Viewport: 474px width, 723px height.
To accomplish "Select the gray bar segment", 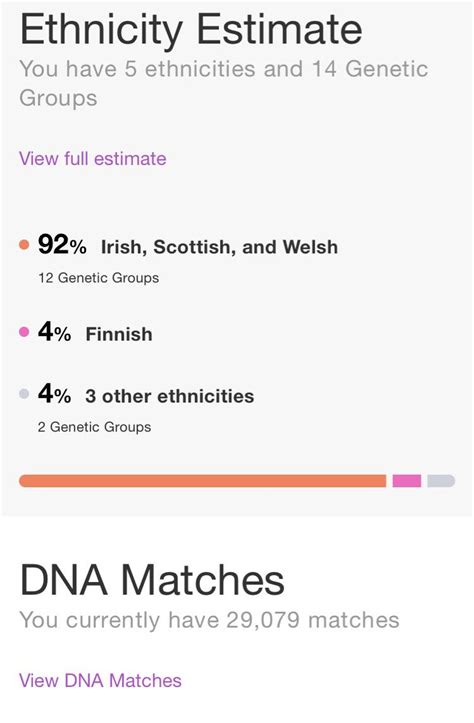I will (x=441, y=481).
